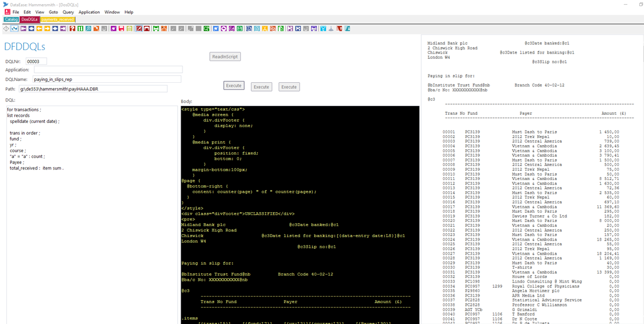Switch to the DosDQLs tab
644x324 pixels.
[x=30, y=19]
